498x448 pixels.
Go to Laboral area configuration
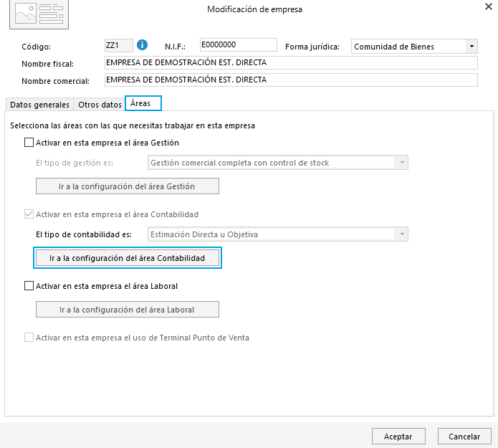tap(128, 310)
